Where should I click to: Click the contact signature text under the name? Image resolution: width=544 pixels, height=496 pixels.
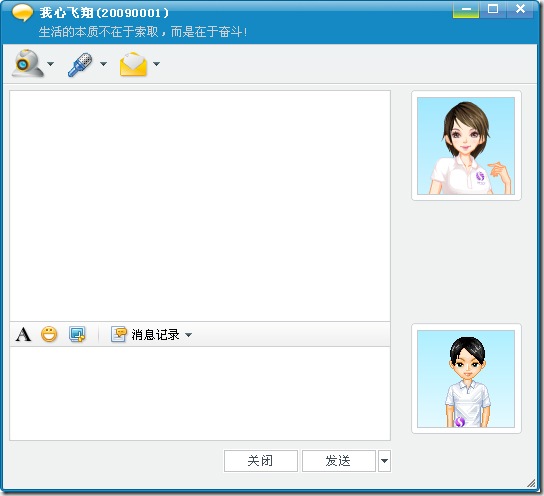tap(143, 32)
